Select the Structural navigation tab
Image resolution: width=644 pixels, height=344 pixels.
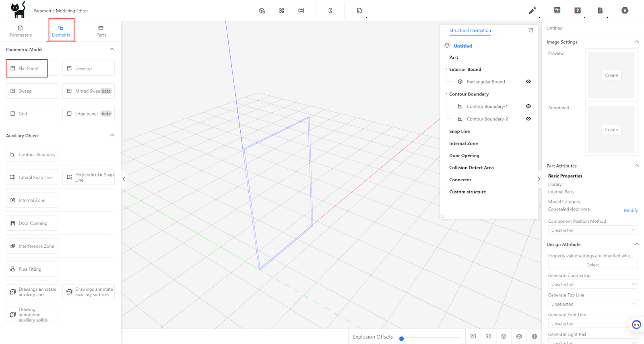(470, 30)
